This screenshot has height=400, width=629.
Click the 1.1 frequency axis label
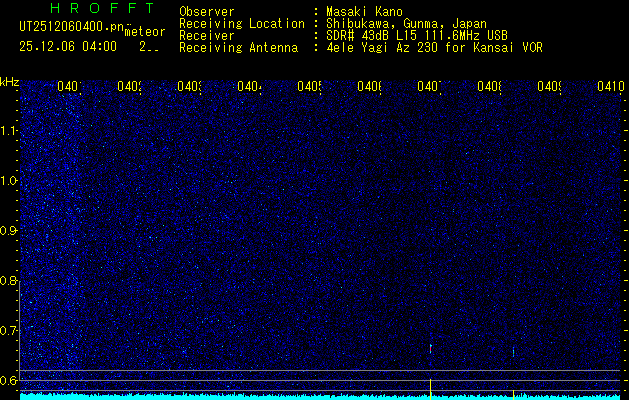tap(8, 131)
